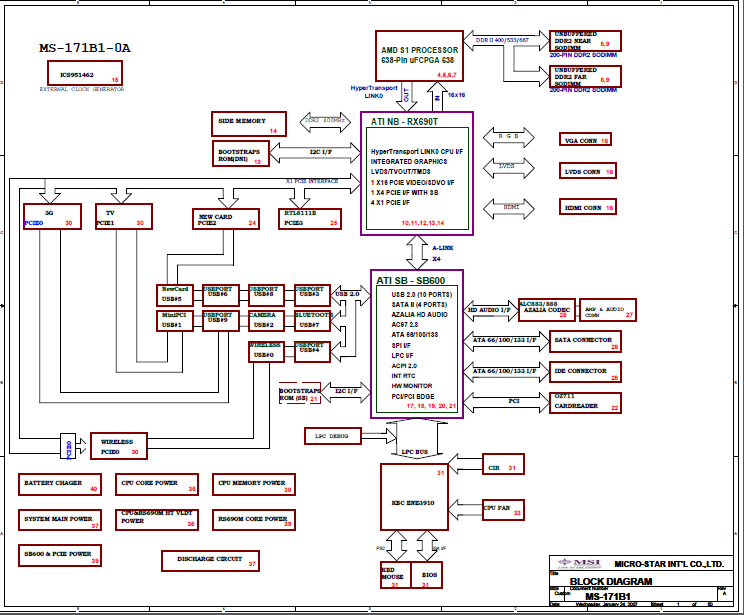This screenshot has height=615, width=744.
Task: Select the CPU MEMORY POWER block
Action: 254,485
